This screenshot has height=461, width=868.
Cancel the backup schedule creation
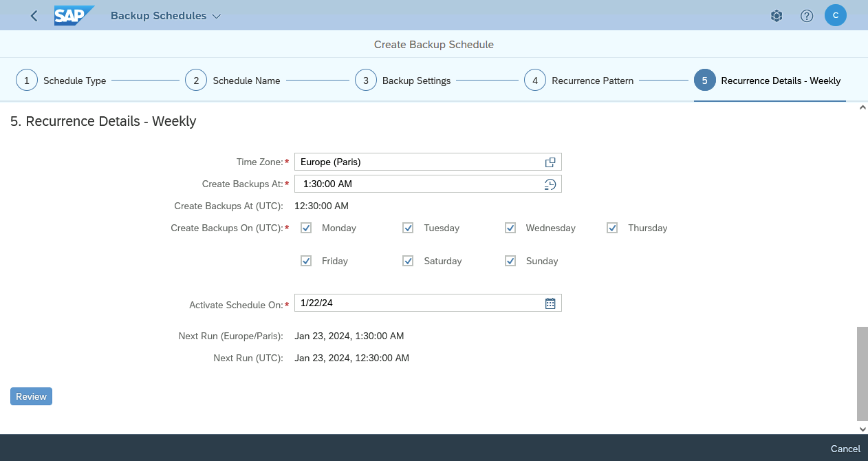(x=845, y=448)
